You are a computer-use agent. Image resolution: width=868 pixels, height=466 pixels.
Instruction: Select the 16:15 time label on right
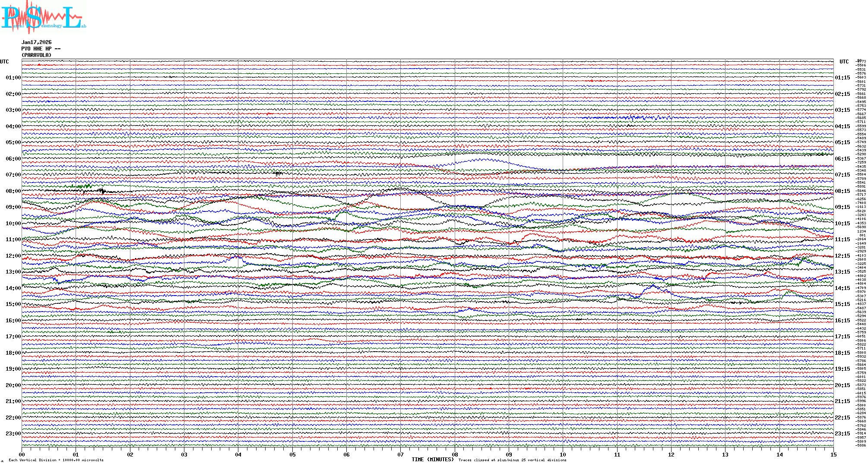[x=843, y=321]
